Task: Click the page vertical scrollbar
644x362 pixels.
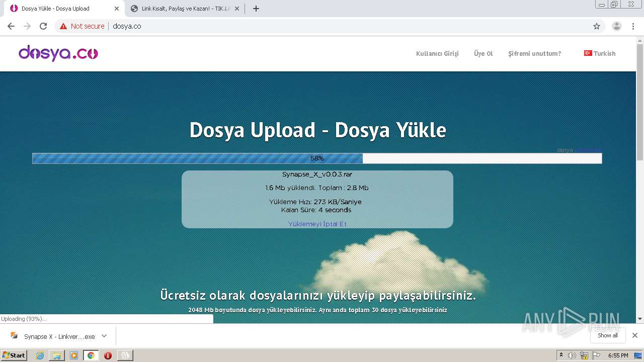Action: [x=640, y=103]
